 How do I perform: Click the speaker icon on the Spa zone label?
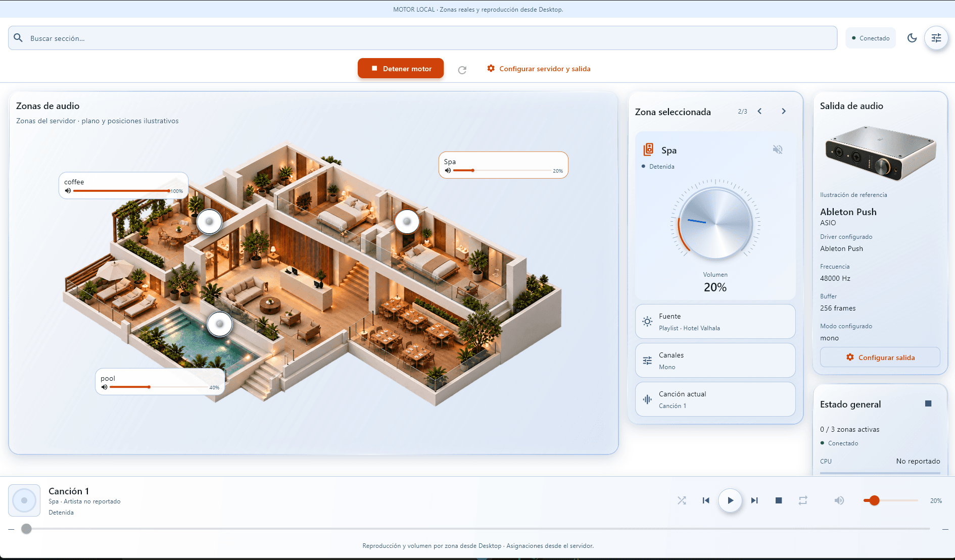point(448,171)
